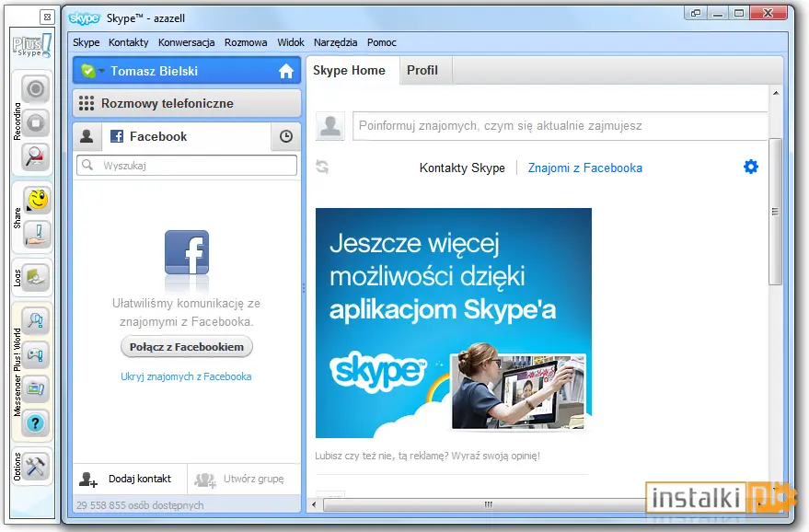809x532 pixels.
Task: Click the Tomasz Bielski name bar
Action: click(187, 71)
